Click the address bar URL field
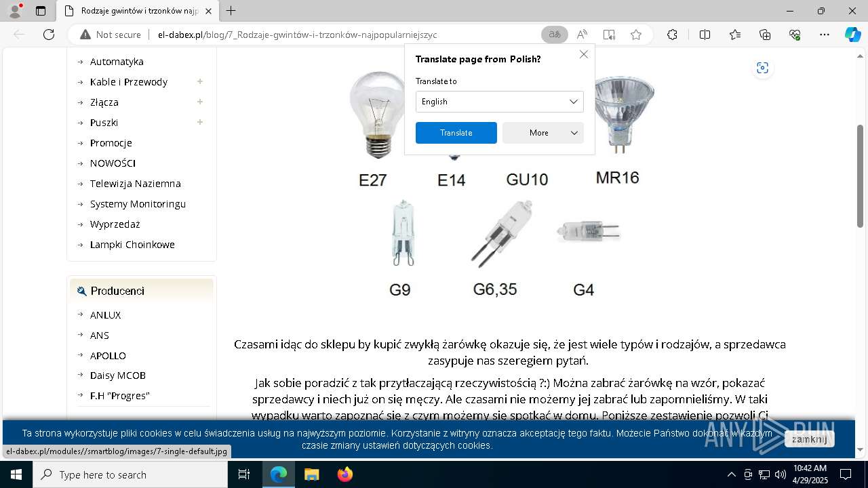This screenshot has height=488, width=868. [x=297, y=35]
